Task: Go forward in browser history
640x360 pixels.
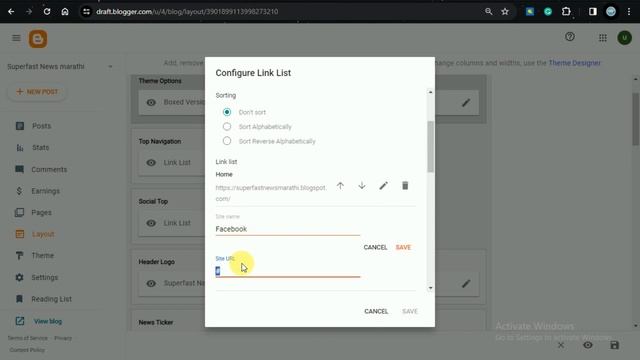Action: pos(29,12)
